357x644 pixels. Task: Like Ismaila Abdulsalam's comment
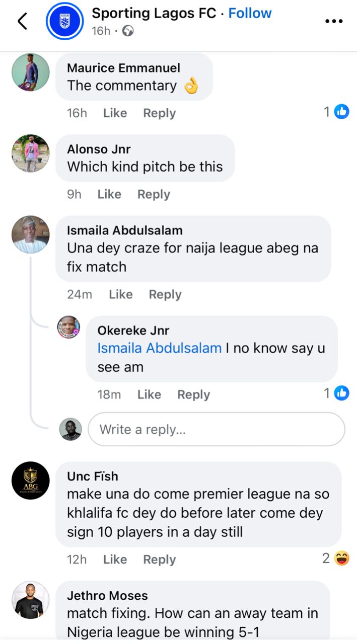coord(121,294)
